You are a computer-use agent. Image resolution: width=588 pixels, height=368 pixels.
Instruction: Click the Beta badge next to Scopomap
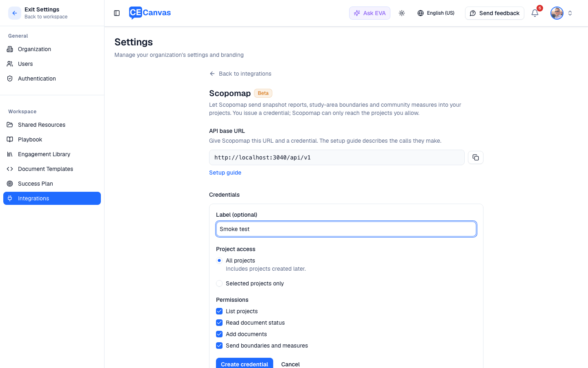point(263,93)
